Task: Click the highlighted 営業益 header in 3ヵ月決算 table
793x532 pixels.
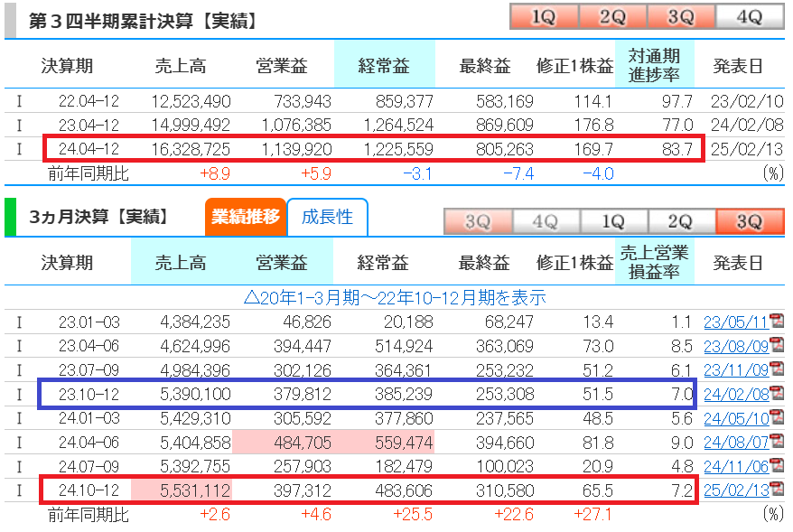Action: click(x=282, y=262)
